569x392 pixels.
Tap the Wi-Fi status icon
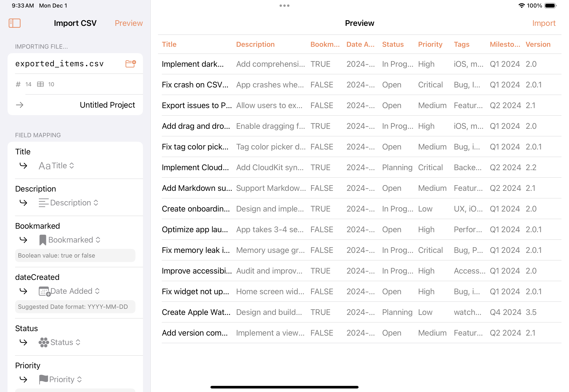521,6
